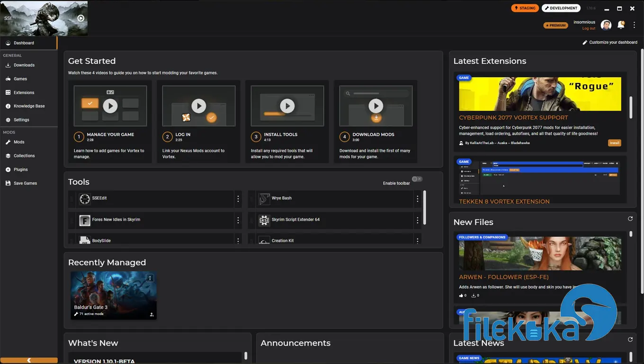
Task: Click the Fores New Idles icon
Action: click(x=85, y=220)
